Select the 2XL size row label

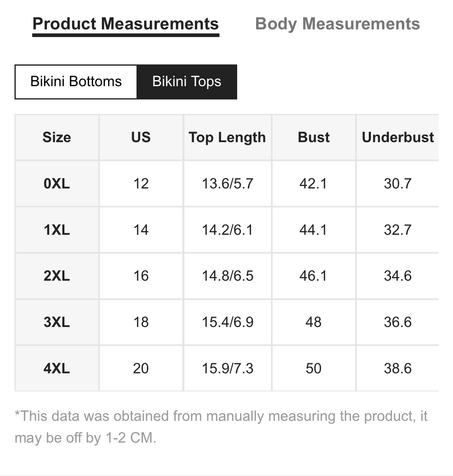click(x=57, y=276)
